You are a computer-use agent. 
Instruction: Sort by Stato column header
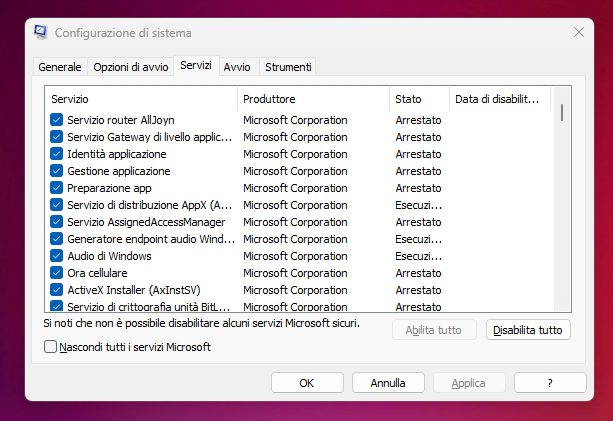pyautogui.click(x=419, y=99)
